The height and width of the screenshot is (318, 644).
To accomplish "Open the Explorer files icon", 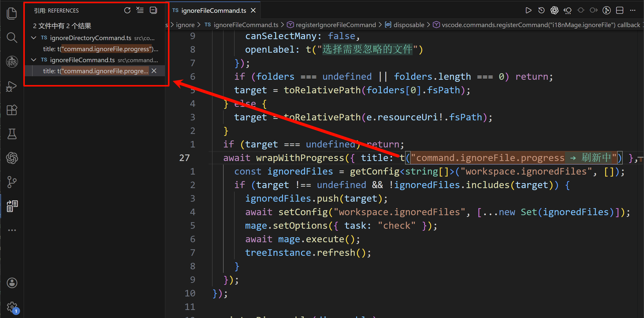I will (12, 14).
